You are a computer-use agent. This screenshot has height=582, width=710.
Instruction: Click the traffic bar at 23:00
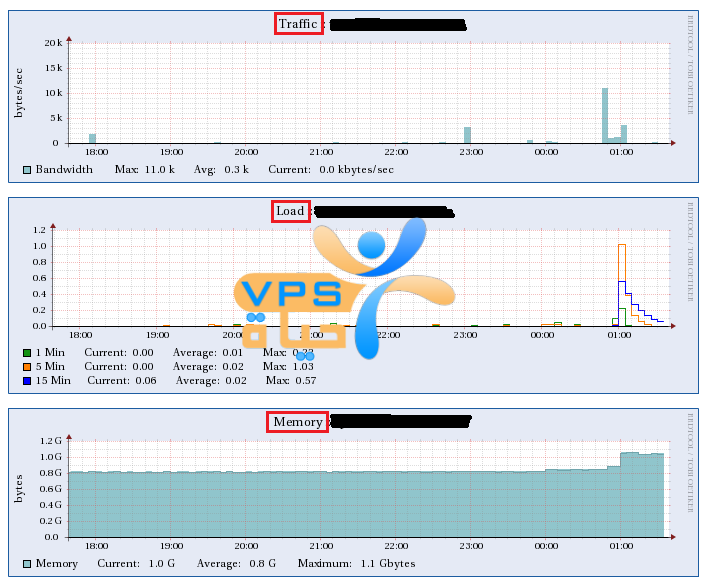[467, 135]
